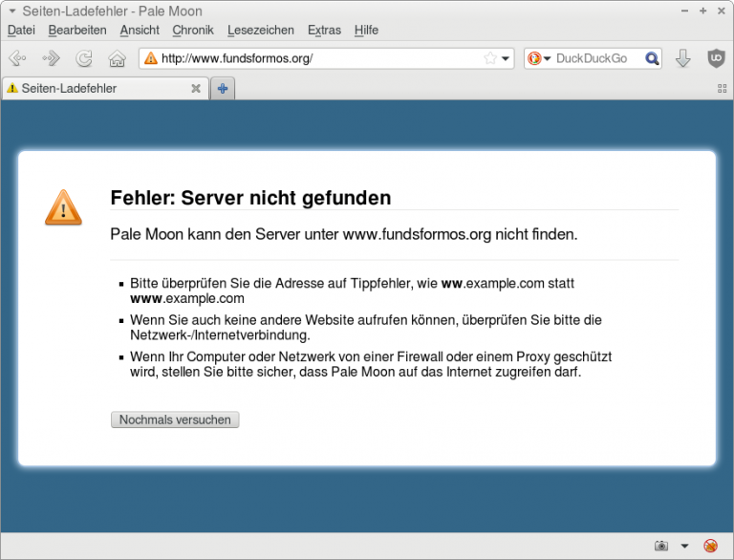Click the bullet about Netzwerk-/Internetverbindung
This screenshot has height=560, width=734.
coord(366,327)
